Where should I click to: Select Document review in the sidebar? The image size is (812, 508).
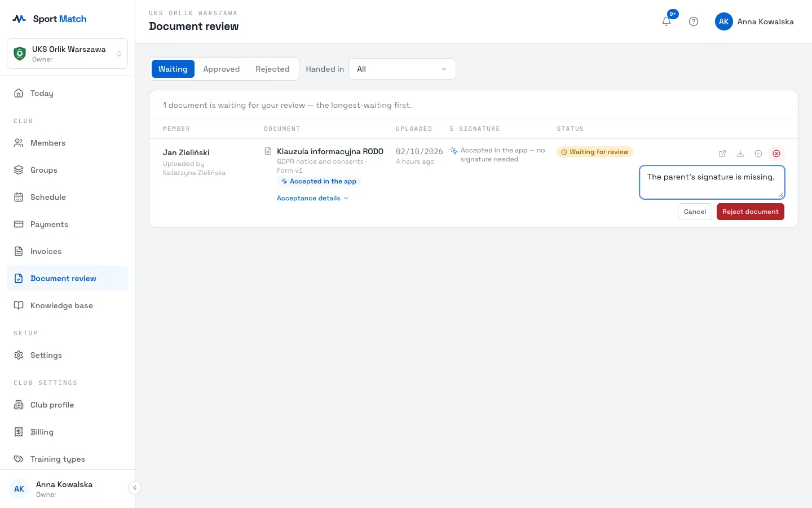(x=68, y=278)
